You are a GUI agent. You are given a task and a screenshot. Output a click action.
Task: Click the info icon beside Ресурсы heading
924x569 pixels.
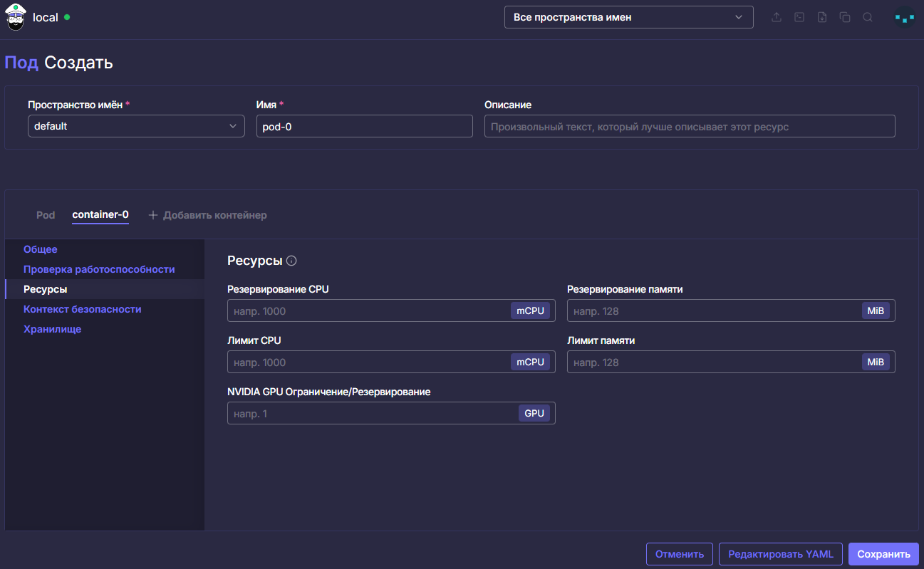tap(291, 261)
